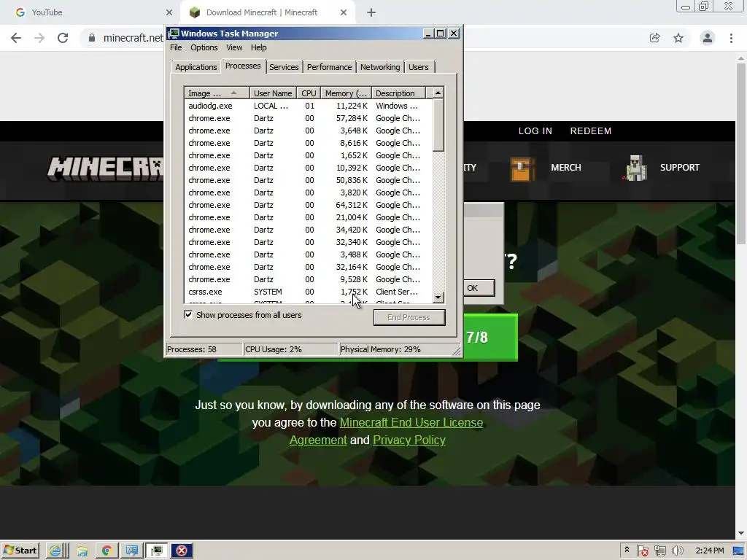Click the Chrome forward arrow icon
Screen dimensions: 747x560
(39, 38)
